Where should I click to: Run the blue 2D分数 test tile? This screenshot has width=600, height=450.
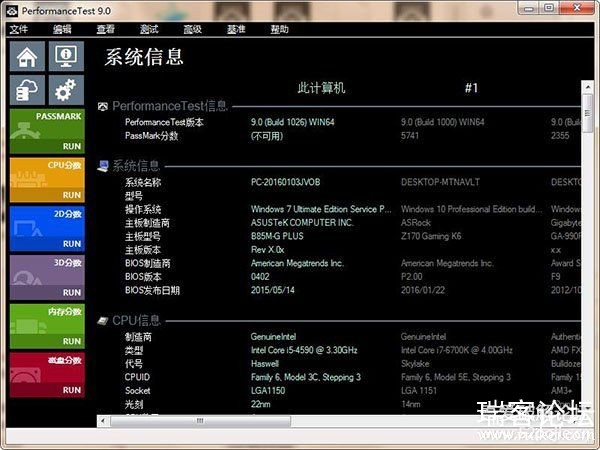(x=47, y=229)
